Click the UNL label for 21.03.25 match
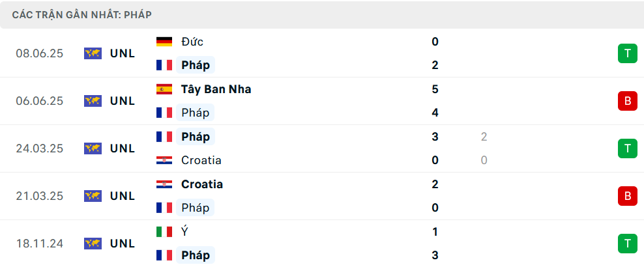Image resolution: width=644 pixels, height=267 pixels. pyautogui.click(x=123, y=196)
